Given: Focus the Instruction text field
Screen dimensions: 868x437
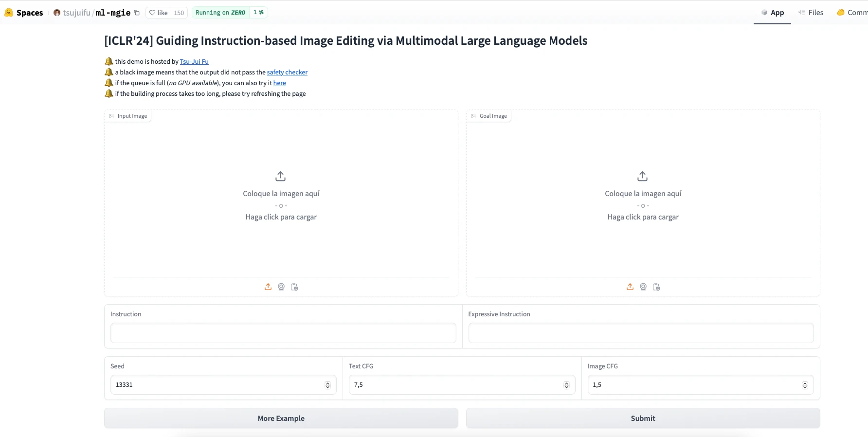Looking at the screenshot, I should (x=283, y=333).
